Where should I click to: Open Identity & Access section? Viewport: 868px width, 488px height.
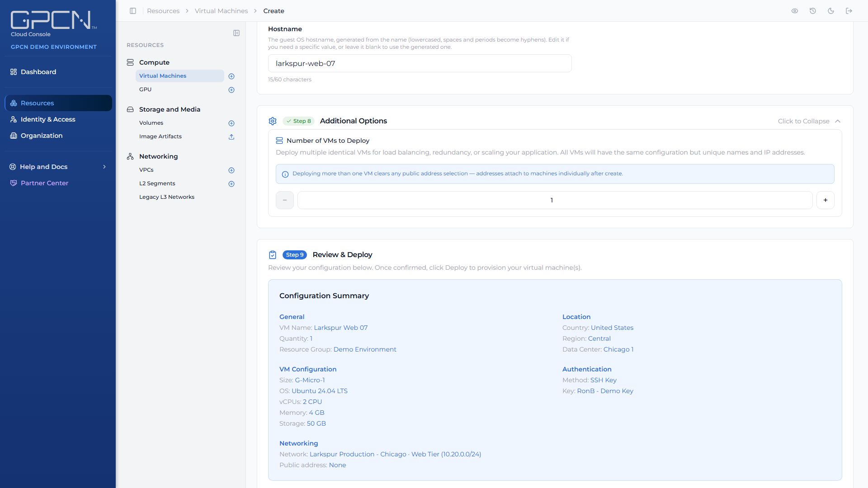point(58,119)
